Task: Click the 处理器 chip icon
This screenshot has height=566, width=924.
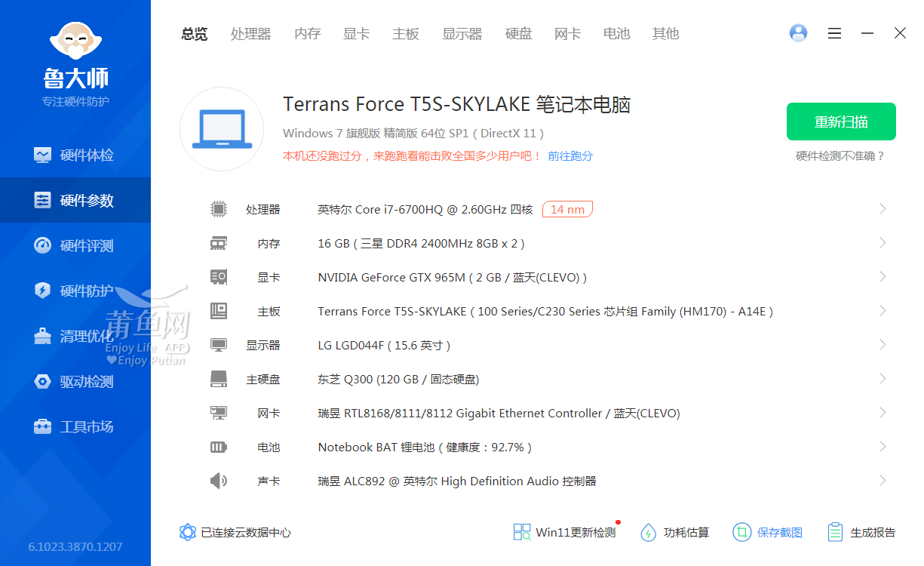Action: pos(218,209)
